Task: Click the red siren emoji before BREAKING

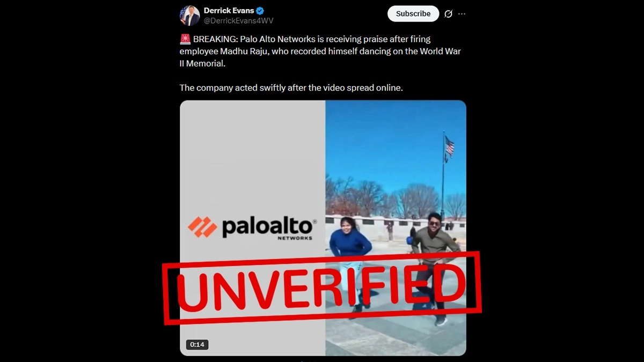Action: [185, 39]
